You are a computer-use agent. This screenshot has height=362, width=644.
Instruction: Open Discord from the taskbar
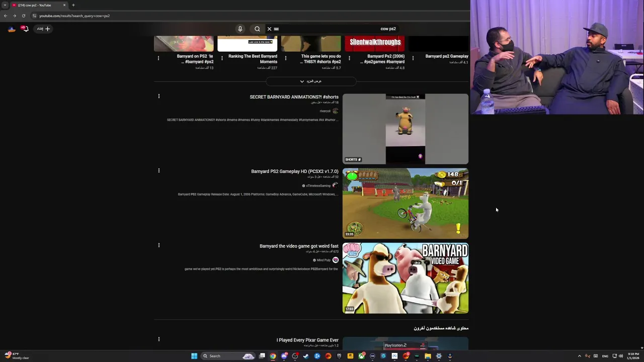[x=284, y=356]
